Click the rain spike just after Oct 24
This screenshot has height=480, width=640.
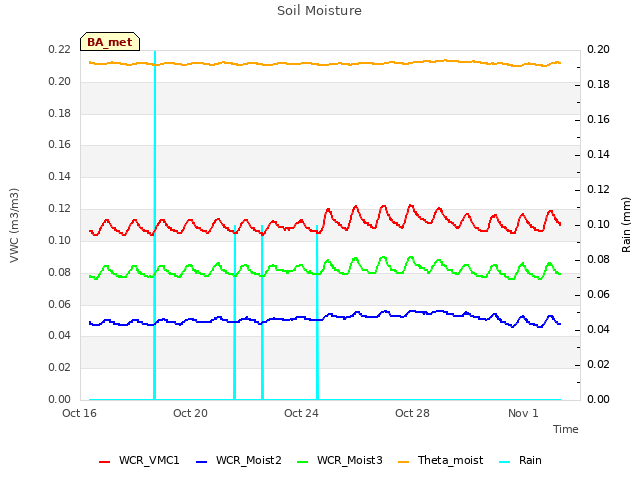tap(317, 312)
